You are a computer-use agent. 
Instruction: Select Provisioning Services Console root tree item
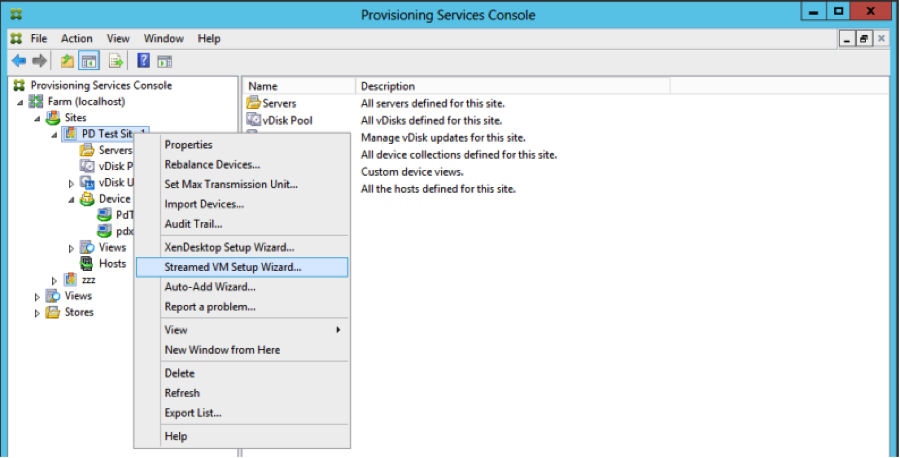tap(100, 86)
